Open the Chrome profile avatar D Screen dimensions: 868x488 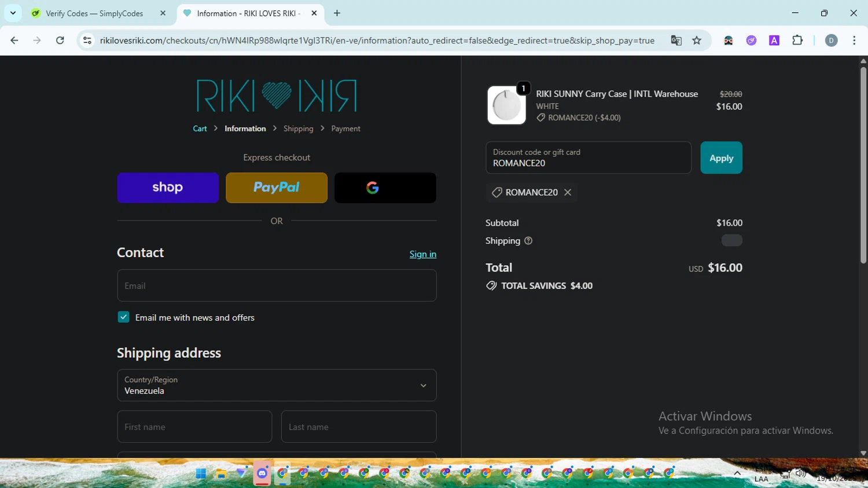(x=832, y=41)
